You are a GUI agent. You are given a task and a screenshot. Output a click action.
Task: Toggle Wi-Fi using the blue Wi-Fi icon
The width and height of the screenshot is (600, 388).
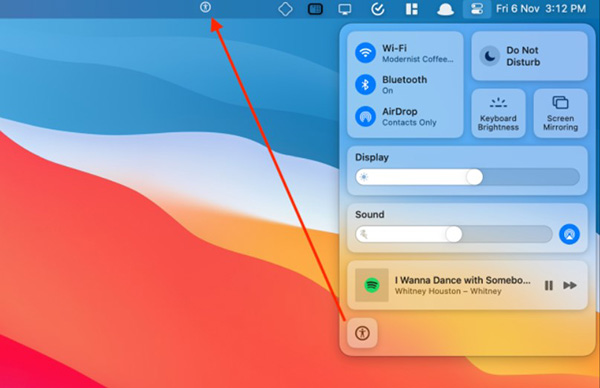pos(365,52)
